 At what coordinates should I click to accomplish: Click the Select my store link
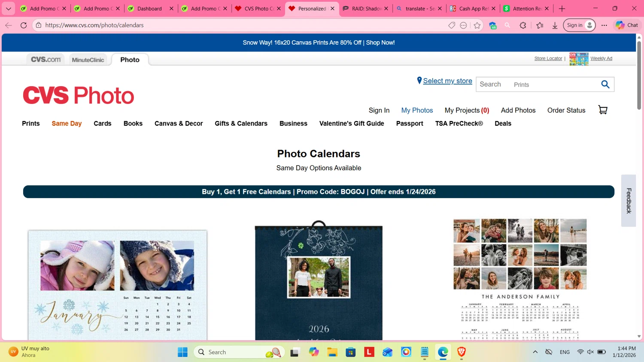tap(447, 81)
